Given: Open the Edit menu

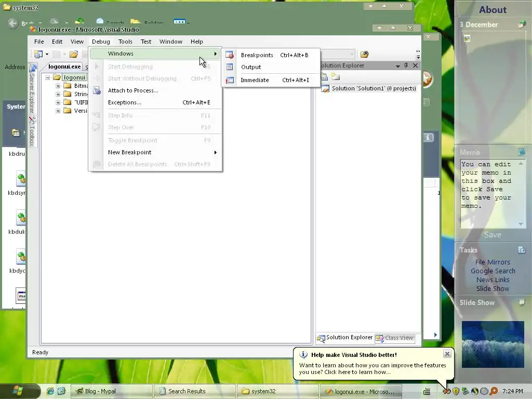Looking at the screenshot, I should click(x=57, y=42).
